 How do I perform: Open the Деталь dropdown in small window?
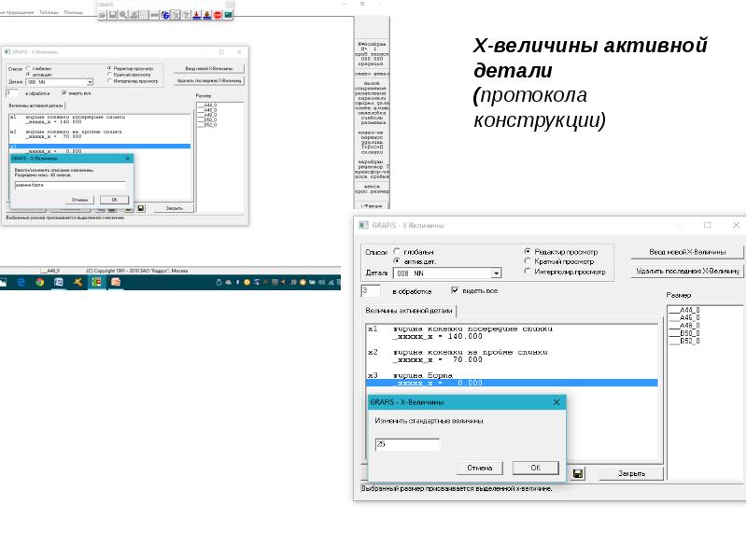(90, 82)
